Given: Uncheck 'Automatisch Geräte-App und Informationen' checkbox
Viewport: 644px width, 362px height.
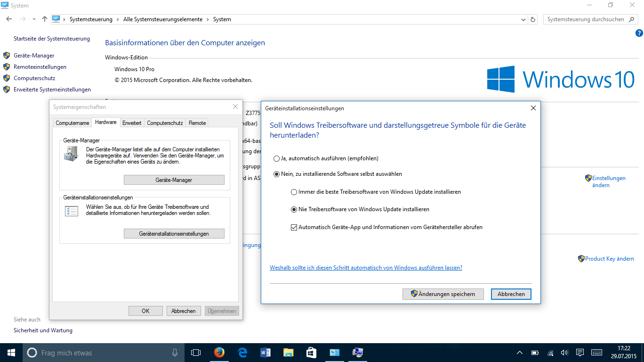Looking at the screenshot, I should click(x=294, y=227).
